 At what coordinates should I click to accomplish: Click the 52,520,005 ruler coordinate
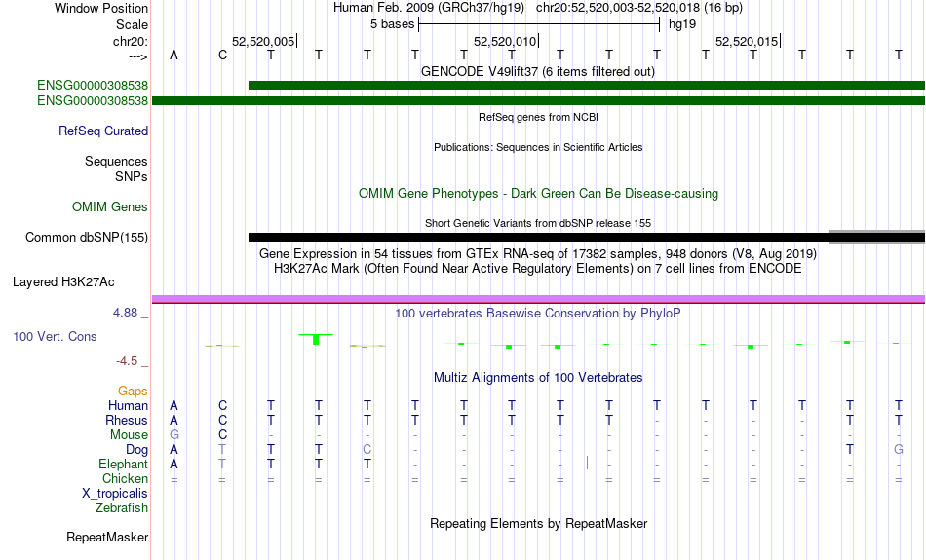[263, 41]
